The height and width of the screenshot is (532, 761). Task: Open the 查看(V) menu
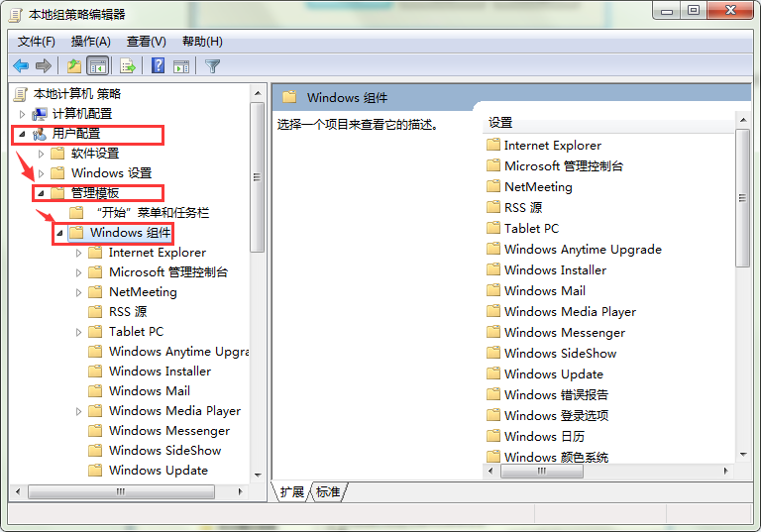(146, 41)
